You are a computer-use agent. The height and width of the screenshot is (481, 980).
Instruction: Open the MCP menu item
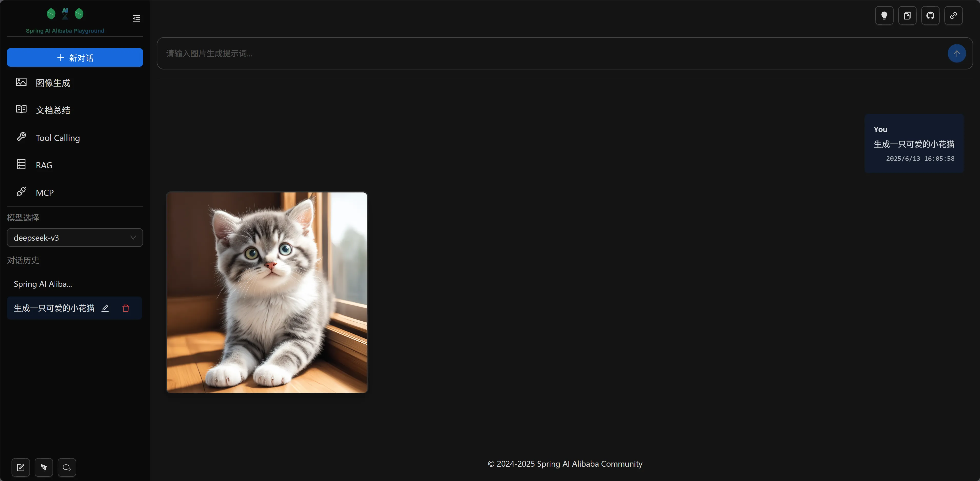click(x=75, y=192)
